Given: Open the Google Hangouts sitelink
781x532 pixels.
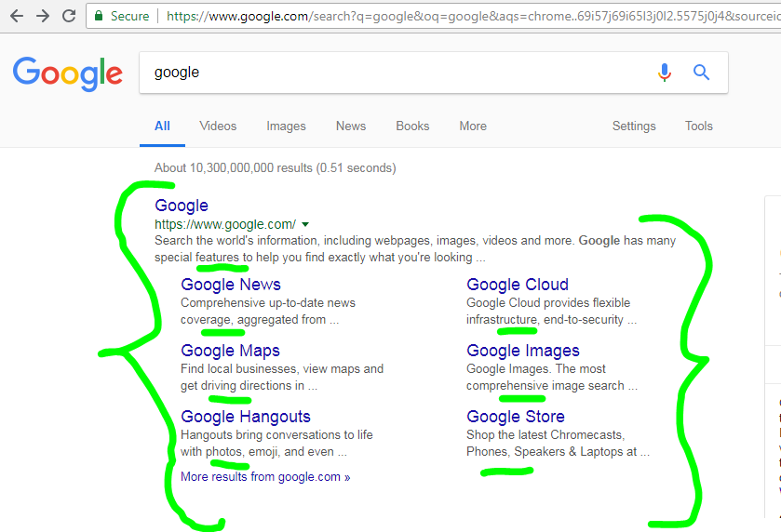Looking at the screenshot, I should [x=246, y=417].
